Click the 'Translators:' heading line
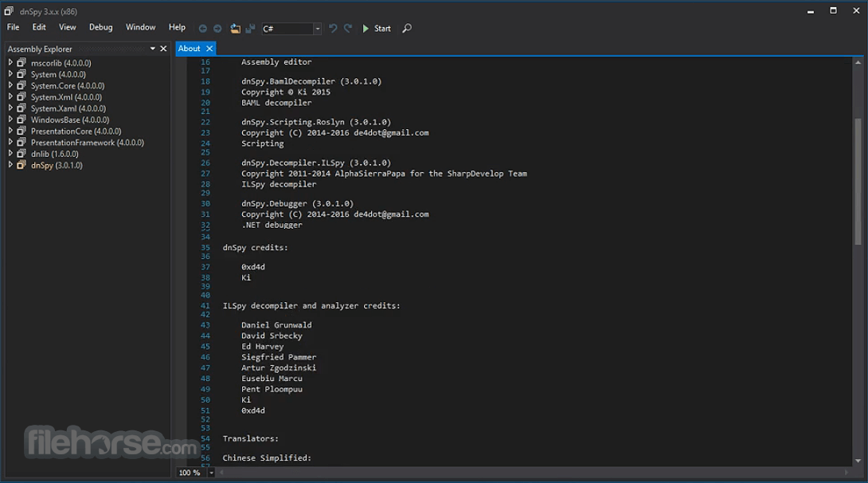 251,438
